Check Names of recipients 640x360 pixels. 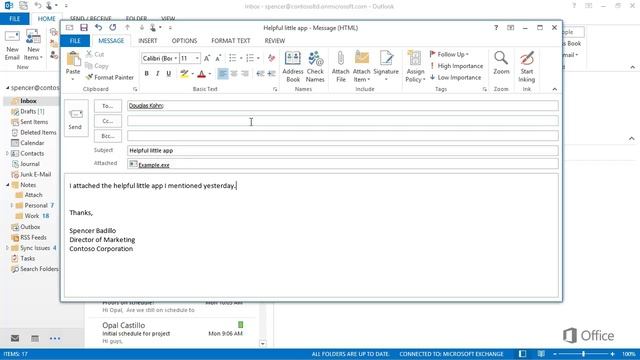[315, 67]
